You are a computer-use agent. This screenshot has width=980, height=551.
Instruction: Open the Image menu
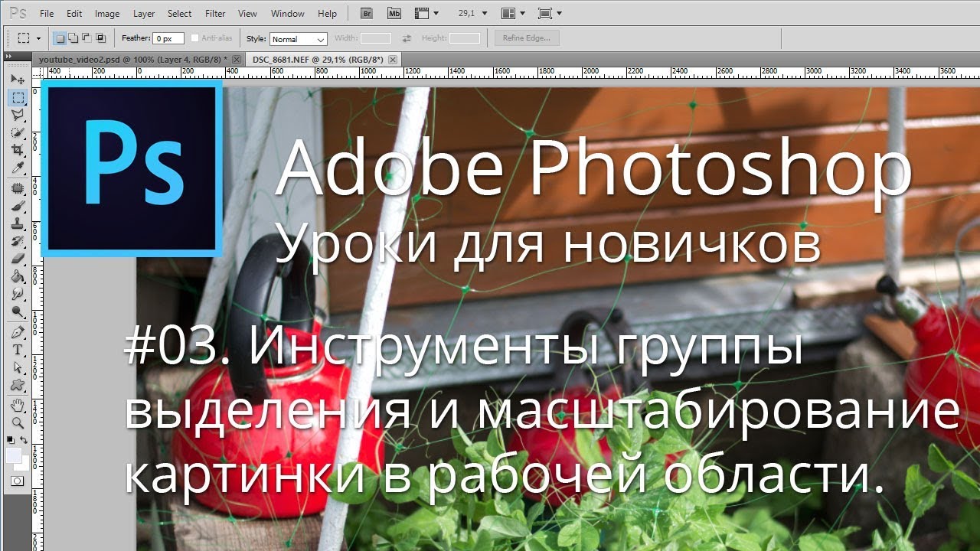coord(107,14)
